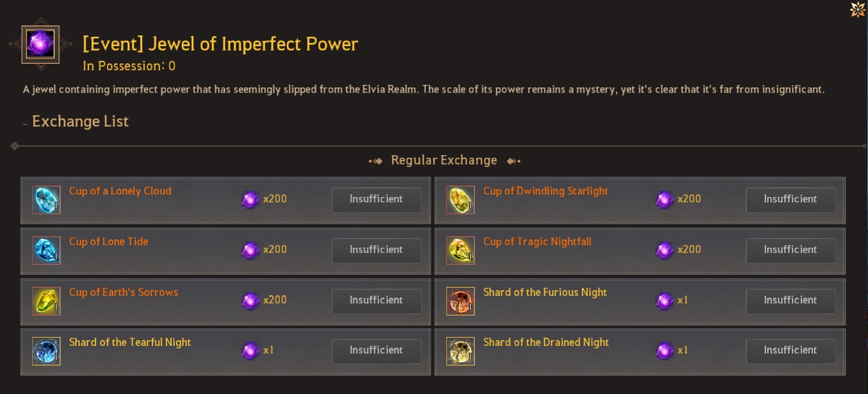This screenshot has width=868, height=394.
Task: Click the Shard of the Tearful Night name
Action: (x=130, y=343)
